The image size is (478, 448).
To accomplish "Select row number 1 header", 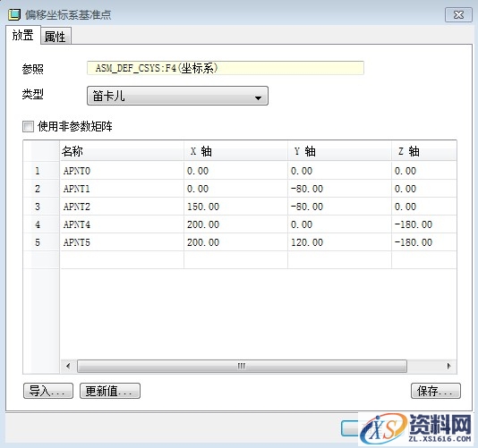I will pyautogui.click(x=41, y=171).
